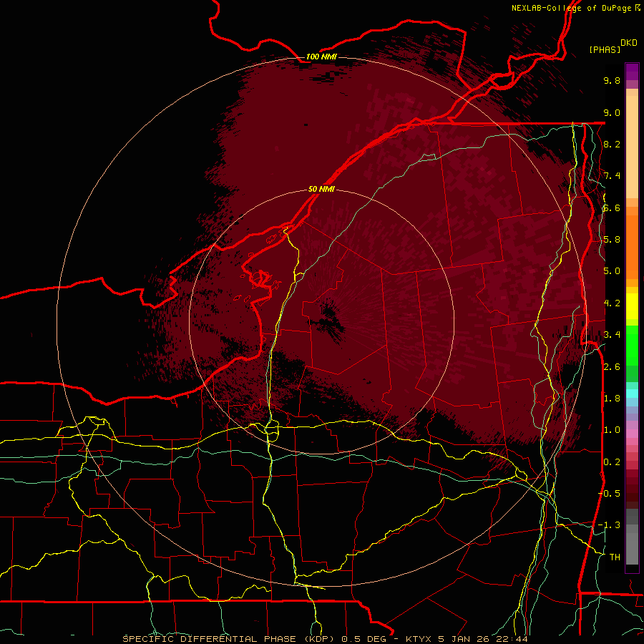Click the 1.8 value on the color scale
644x644 pixels.
click(612, 399)
